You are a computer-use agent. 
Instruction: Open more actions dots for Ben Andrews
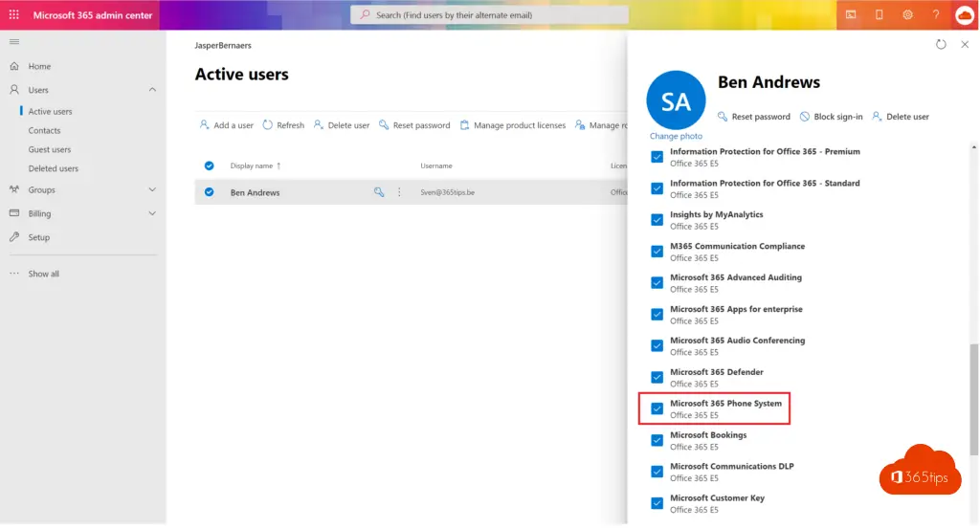pos(399,192)
